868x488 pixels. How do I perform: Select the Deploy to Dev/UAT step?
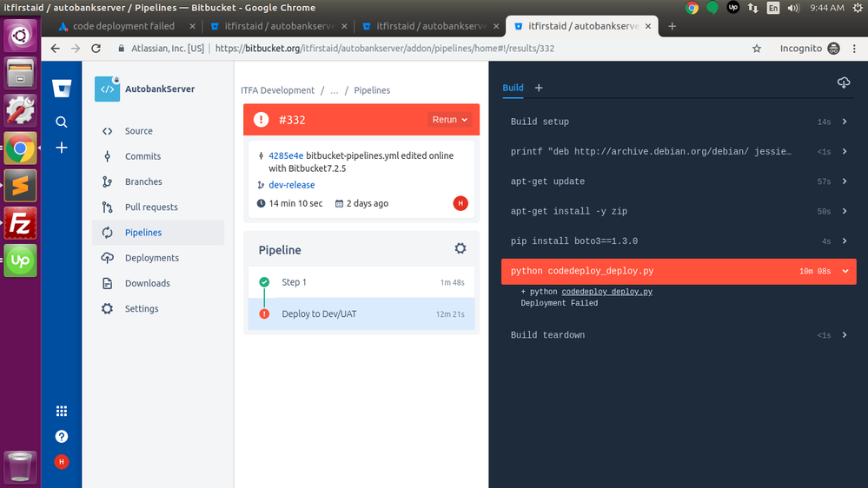[361, 313]
